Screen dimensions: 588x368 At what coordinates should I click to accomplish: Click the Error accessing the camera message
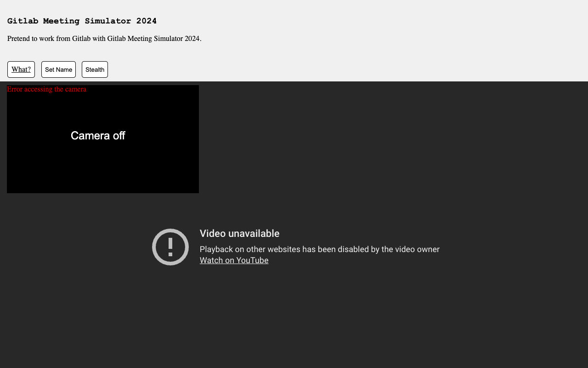(x=47, y=89)
